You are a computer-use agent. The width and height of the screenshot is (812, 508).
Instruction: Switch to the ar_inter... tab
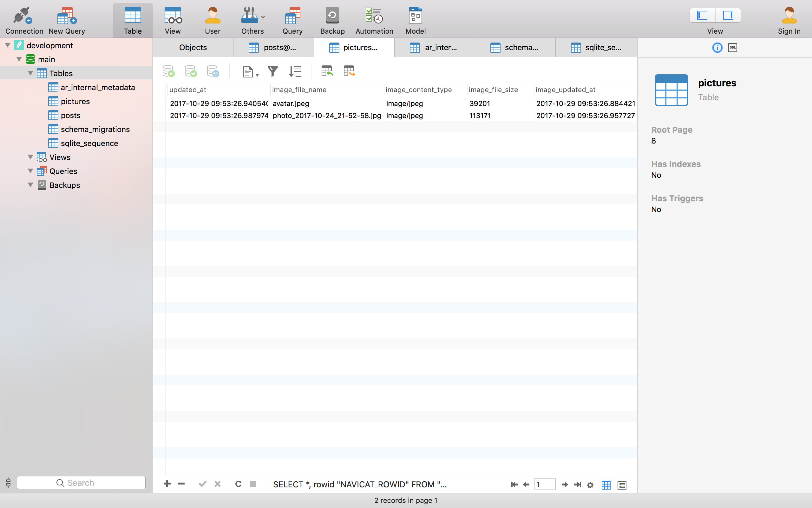[x=435, y=47]
